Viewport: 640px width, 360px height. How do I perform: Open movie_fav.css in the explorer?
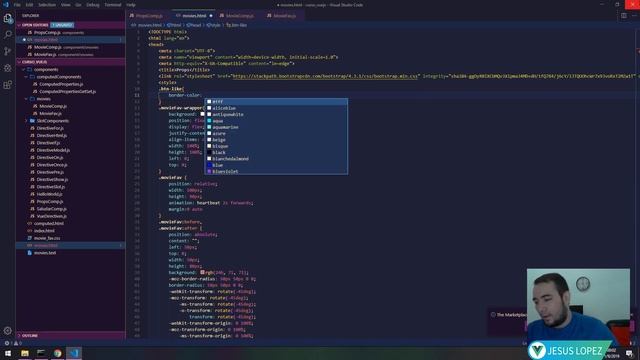click(x=47, y=238)
